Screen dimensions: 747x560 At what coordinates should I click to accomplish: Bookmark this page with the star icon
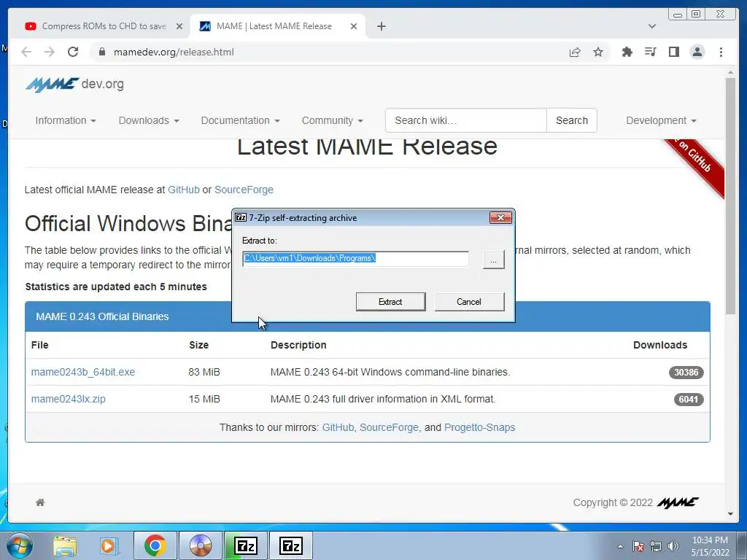598,52
